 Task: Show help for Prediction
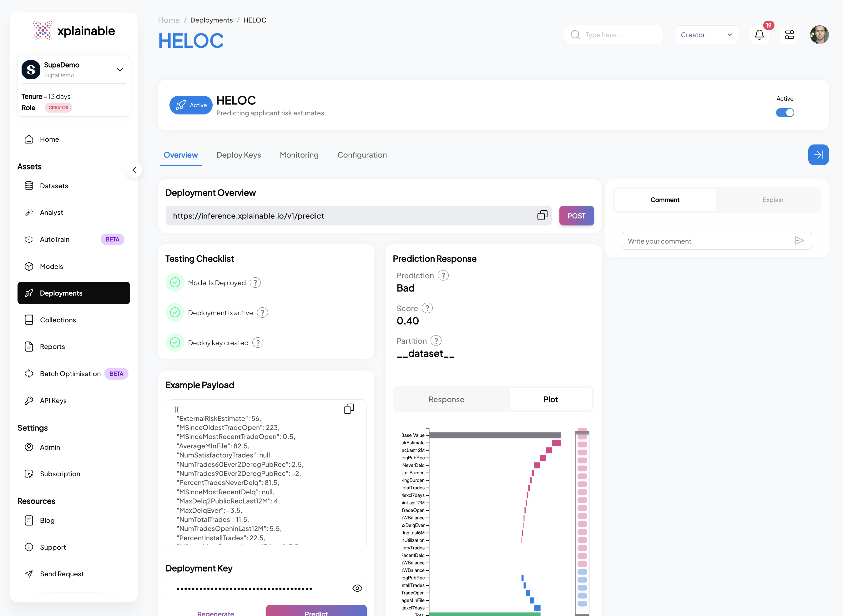(443, 275)
